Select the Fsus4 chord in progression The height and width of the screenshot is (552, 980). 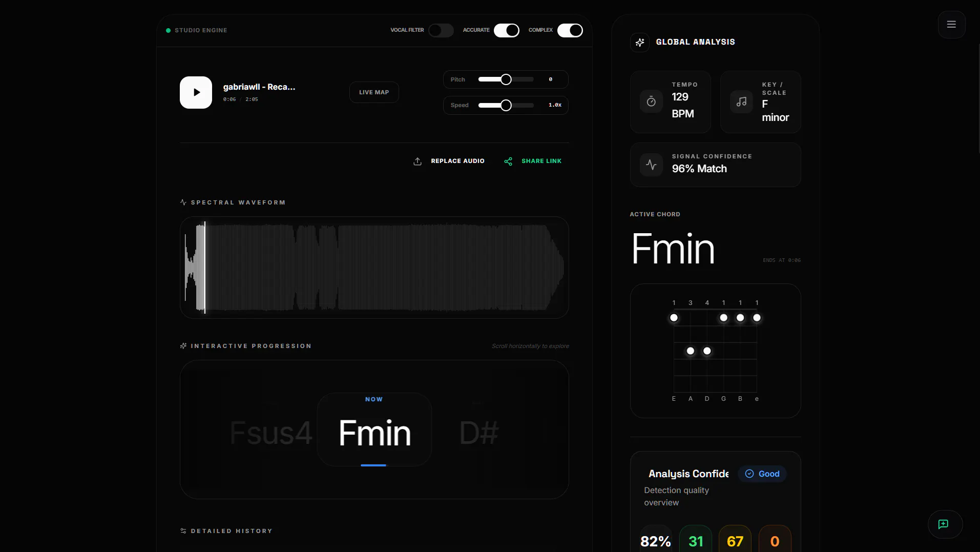(270, 433)
